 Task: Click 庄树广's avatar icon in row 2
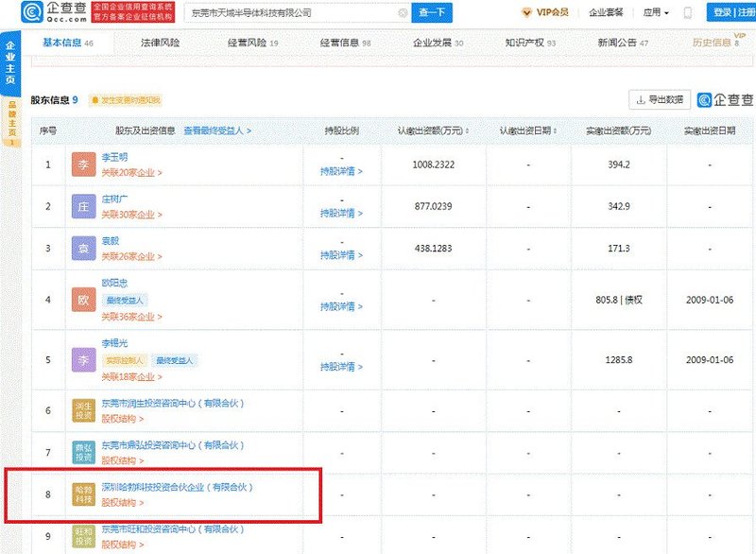pos(80,206)
